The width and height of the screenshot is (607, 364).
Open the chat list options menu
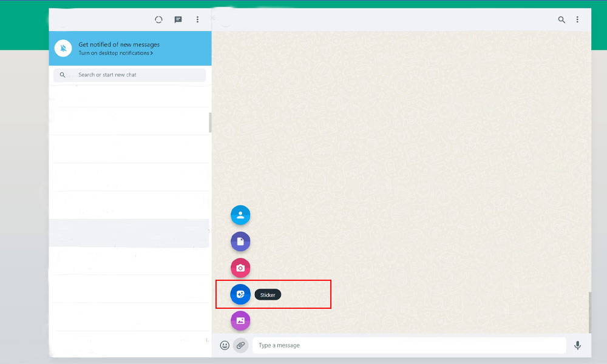pos(197,19)
